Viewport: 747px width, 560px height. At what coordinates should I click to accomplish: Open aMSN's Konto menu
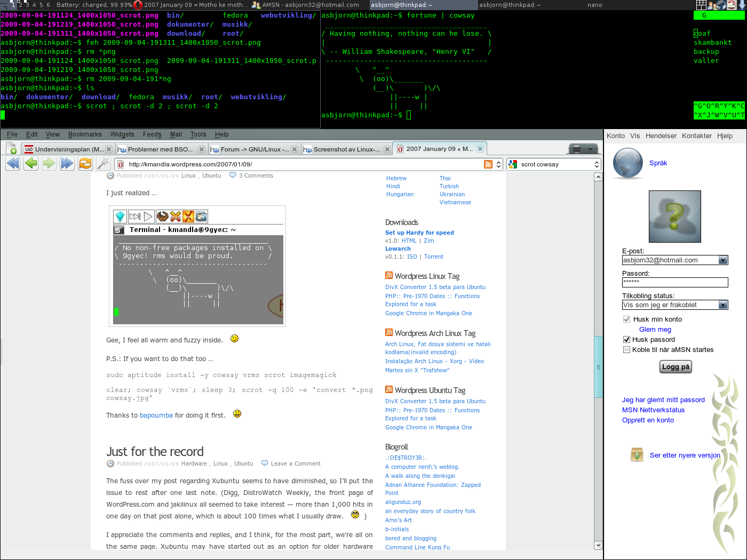pyautogui.click(x=616, y=135)
